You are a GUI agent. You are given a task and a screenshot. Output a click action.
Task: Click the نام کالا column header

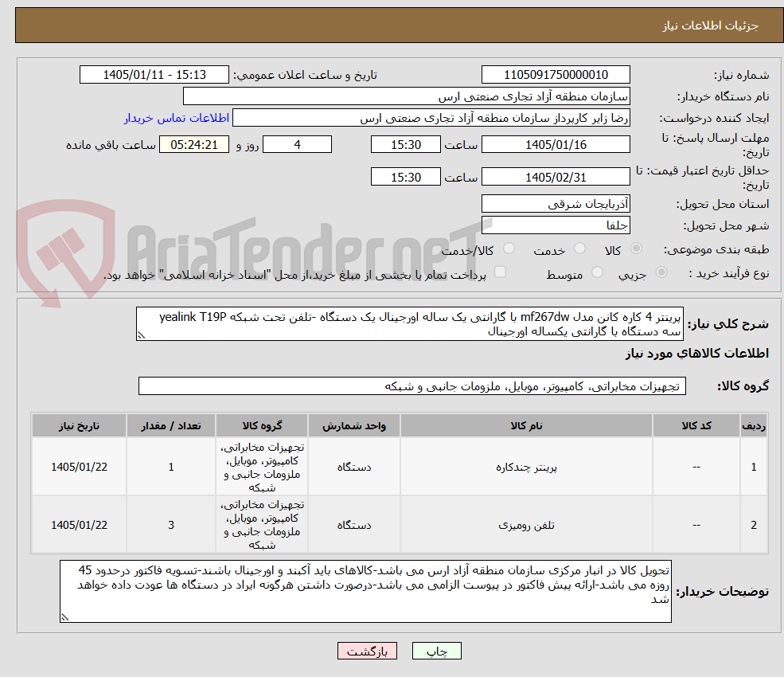[x=526, y=425]
